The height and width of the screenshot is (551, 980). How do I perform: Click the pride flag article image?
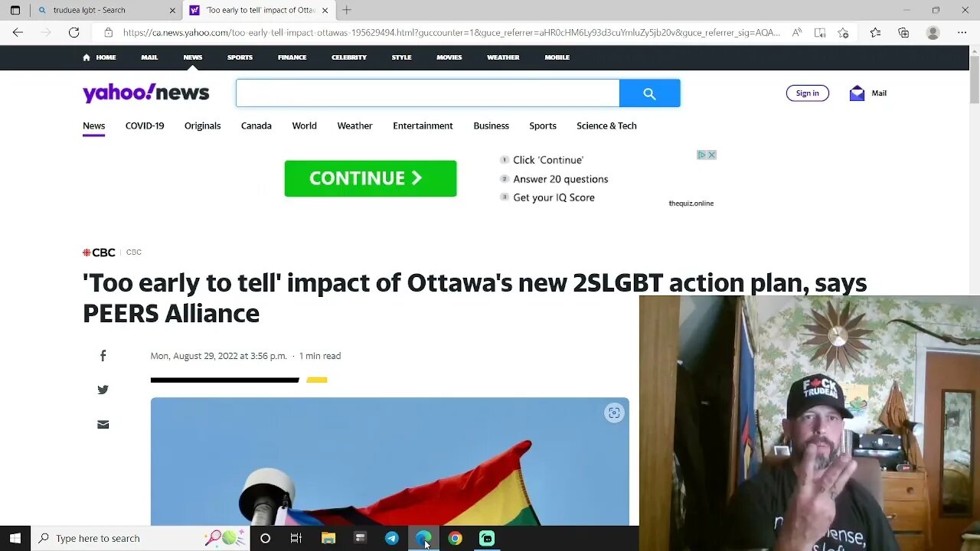coord(390,461)
